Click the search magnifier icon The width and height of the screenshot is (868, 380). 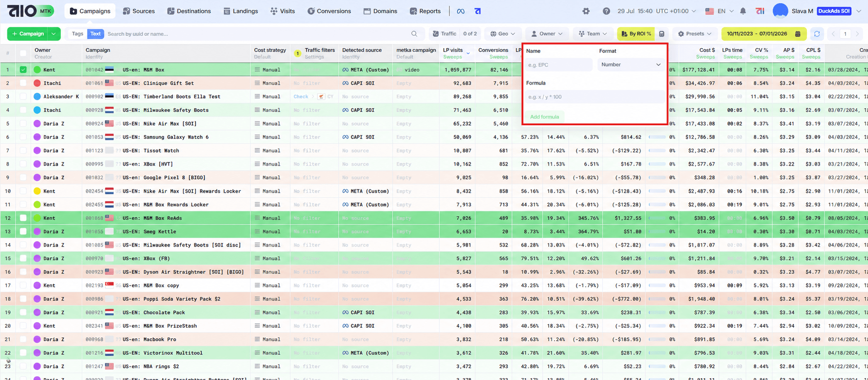pos(414,34)
